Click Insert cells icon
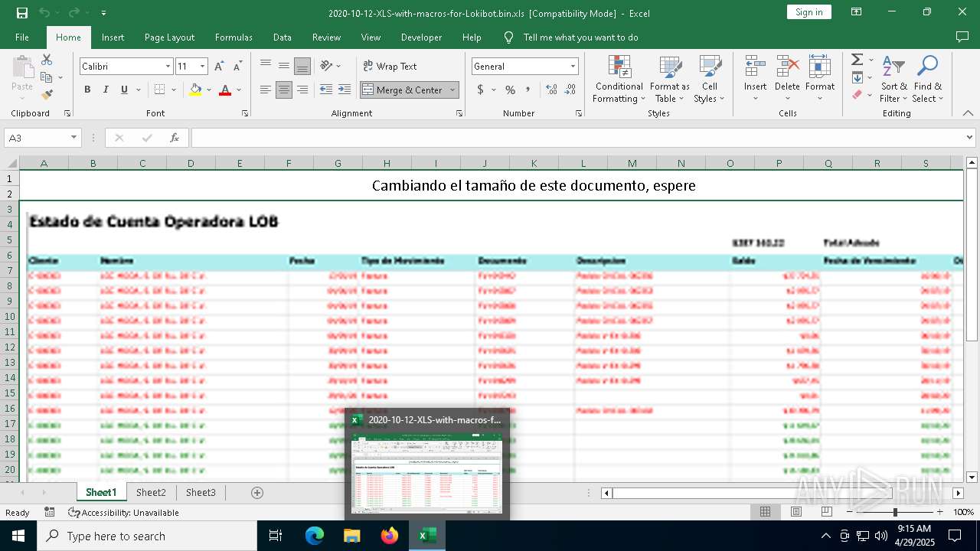980x551 pixels. tap(756, 67)
